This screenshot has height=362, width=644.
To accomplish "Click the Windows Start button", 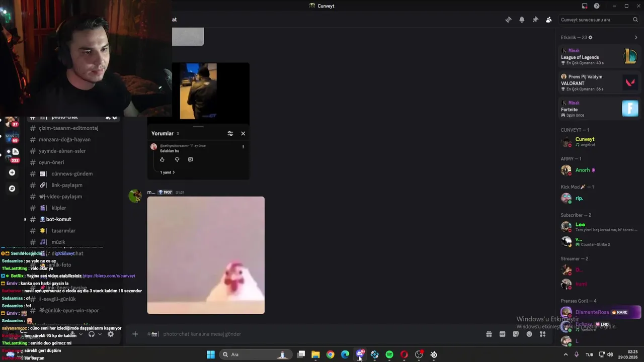I will coord(211,354).
